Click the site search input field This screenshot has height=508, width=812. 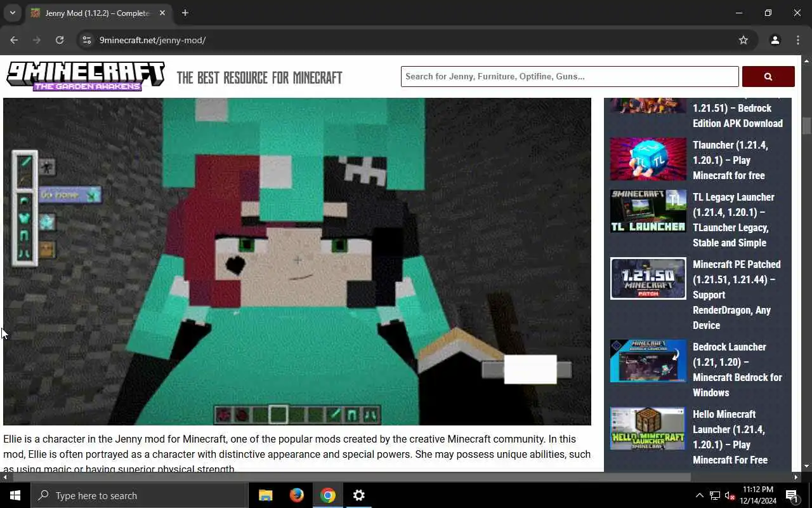coord(570,76)
